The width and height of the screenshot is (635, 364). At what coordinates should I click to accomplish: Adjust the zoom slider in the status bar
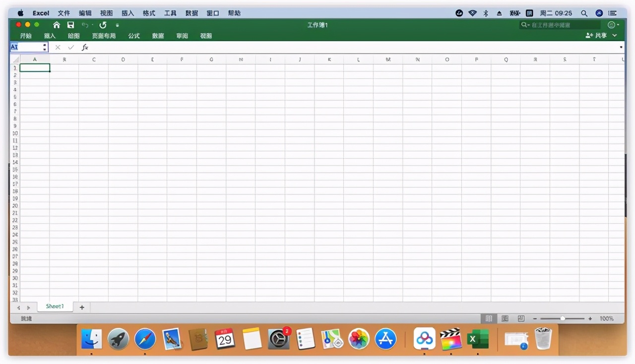[563, 318]
